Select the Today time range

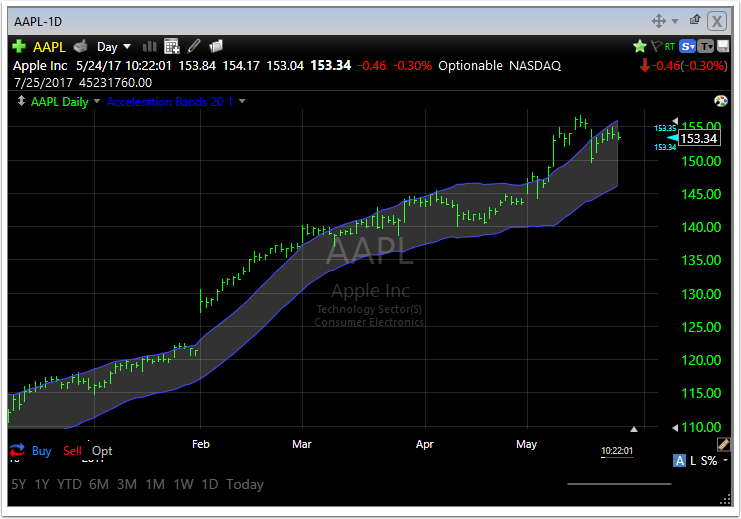pyautogui.click(x=245, y=484)
